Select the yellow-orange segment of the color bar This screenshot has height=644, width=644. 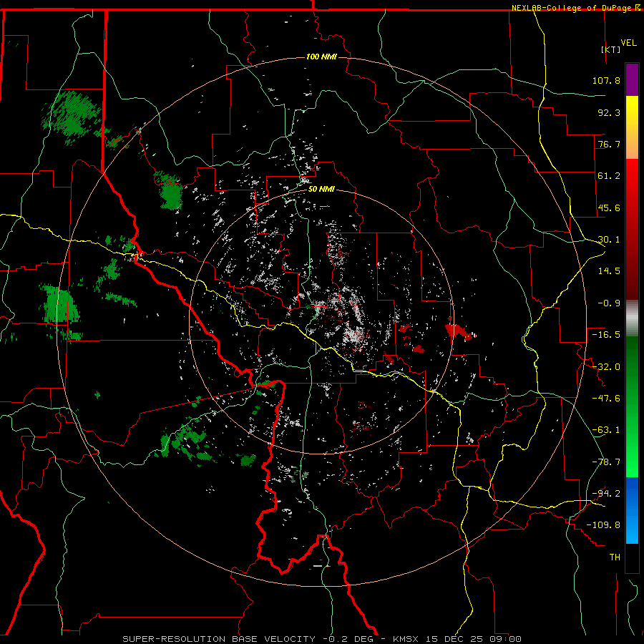pos(632,127)
